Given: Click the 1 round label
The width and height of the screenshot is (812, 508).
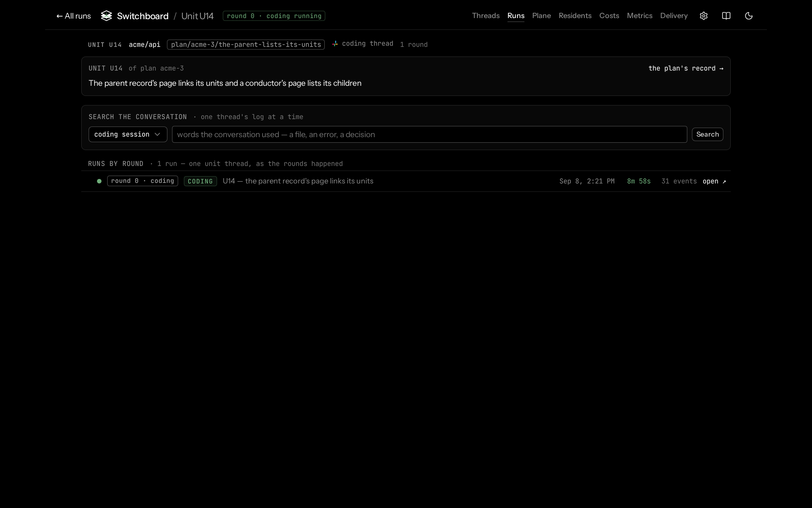Looking at the screenshot, I should [414, 45].
